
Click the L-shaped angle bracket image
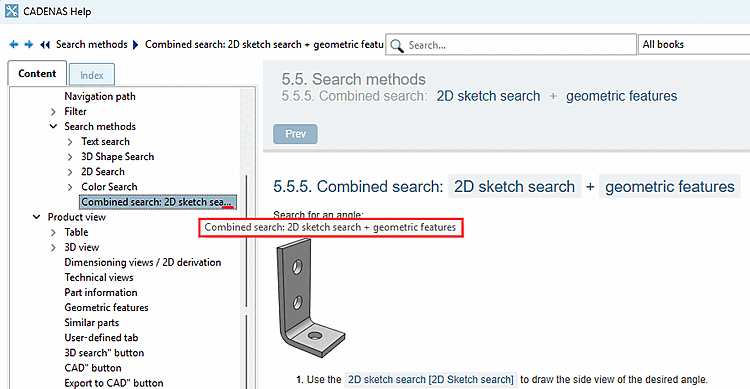pos(311,298)
